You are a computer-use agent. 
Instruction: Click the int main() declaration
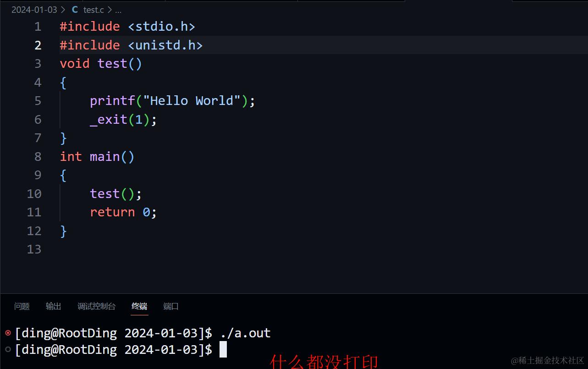[97, 156]
